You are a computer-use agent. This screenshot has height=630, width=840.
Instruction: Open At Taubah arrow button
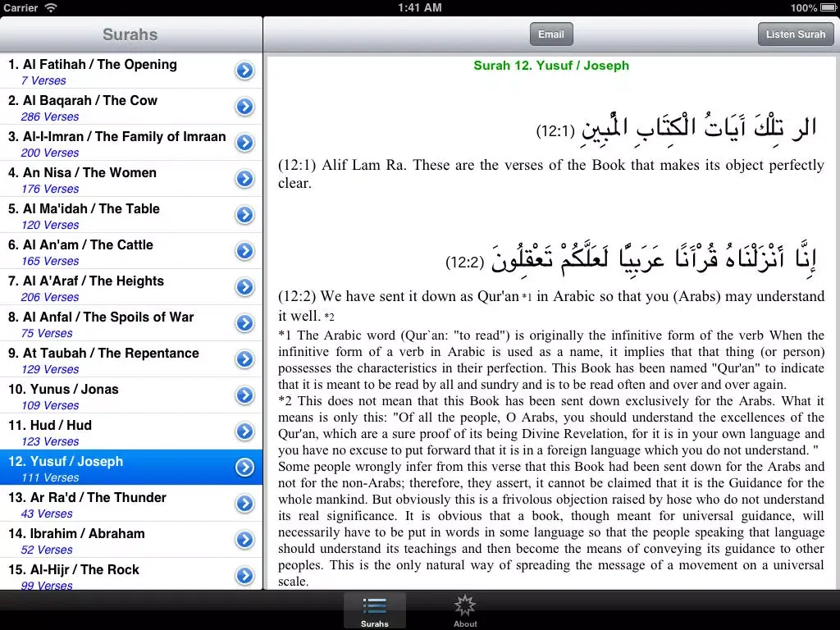pyautogui.click(x=244, y=359)
